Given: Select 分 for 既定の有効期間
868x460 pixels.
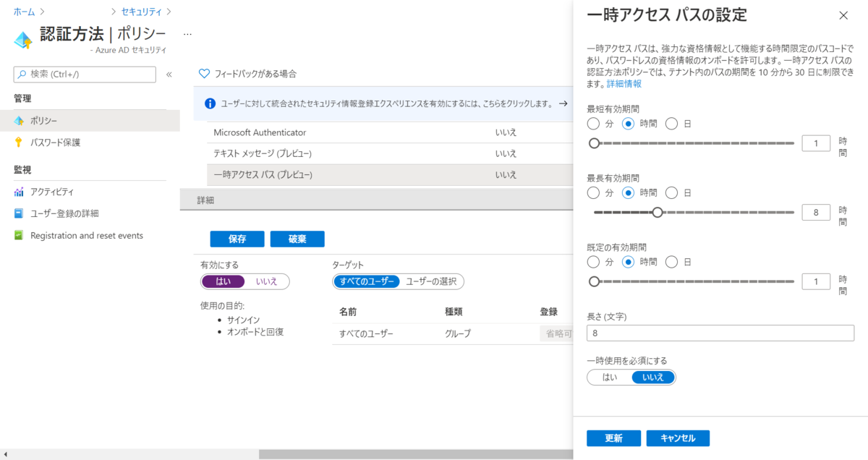Looking at the screenshot, I should pos(594,262).
